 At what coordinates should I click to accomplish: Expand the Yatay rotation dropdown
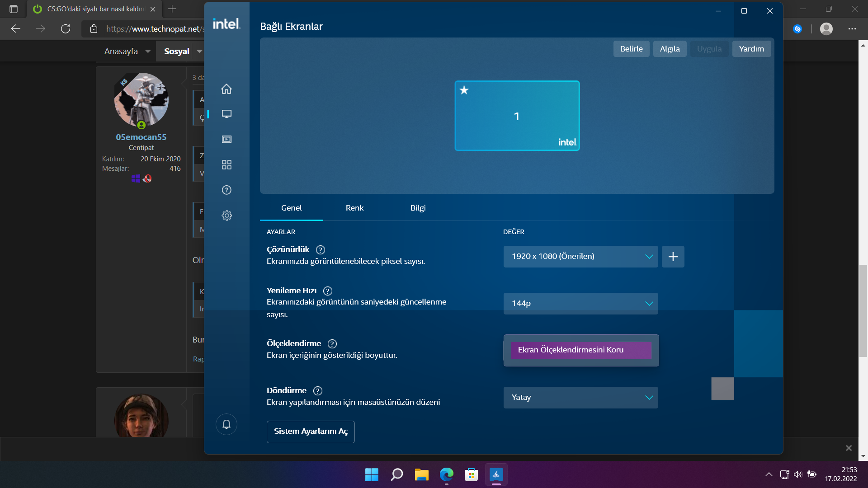580,398
